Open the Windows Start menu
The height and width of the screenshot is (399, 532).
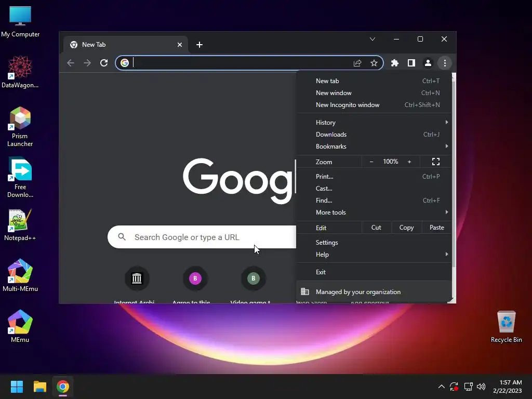click(x=17, y=387)
